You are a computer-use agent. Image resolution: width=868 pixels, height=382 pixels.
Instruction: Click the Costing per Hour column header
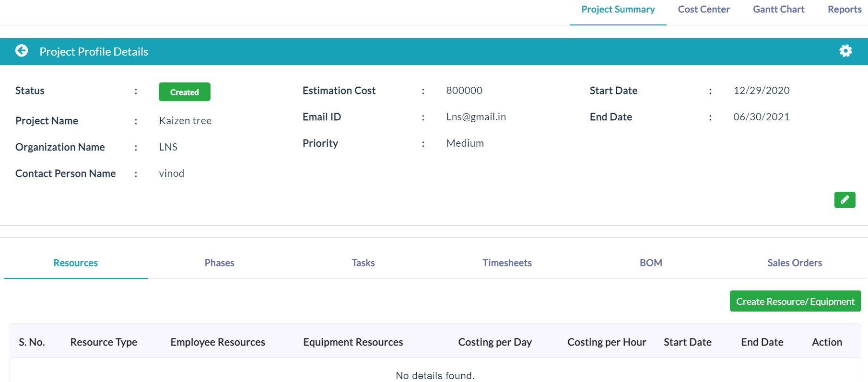(x=607, y=342)
